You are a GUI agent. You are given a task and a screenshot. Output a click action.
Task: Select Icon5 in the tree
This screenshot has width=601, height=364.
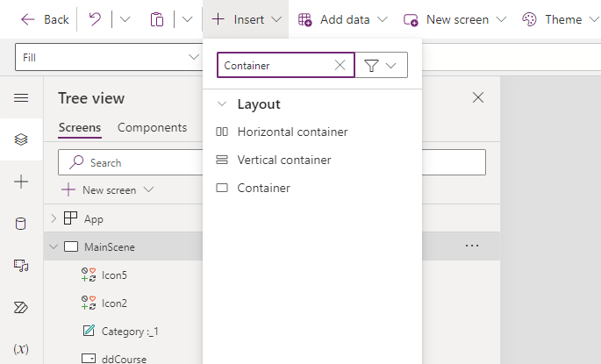click(114, 275)
